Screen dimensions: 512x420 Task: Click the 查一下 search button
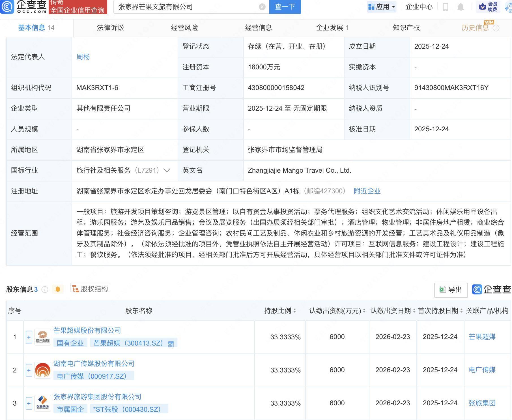coord(285,7)
